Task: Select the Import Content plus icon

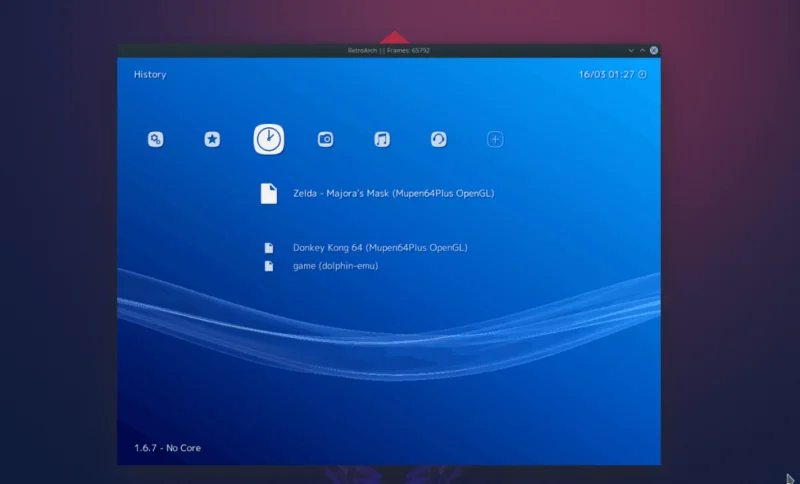Action: pyautogui.click(x=495, y=139)
